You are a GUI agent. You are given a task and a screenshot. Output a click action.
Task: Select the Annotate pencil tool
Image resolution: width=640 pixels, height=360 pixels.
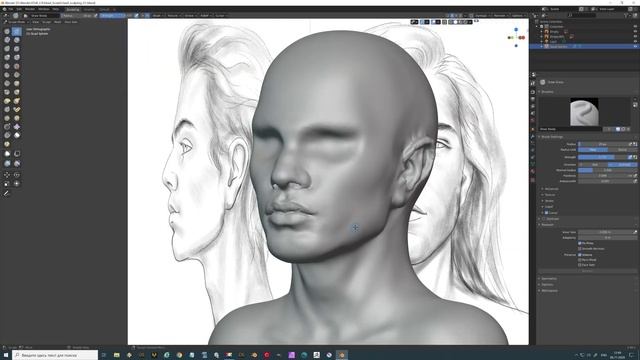click(6, 193)
